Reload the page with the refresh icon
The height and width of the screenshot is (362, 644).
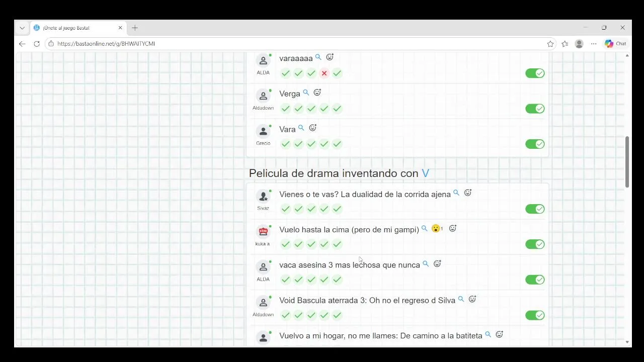[37, 44]
